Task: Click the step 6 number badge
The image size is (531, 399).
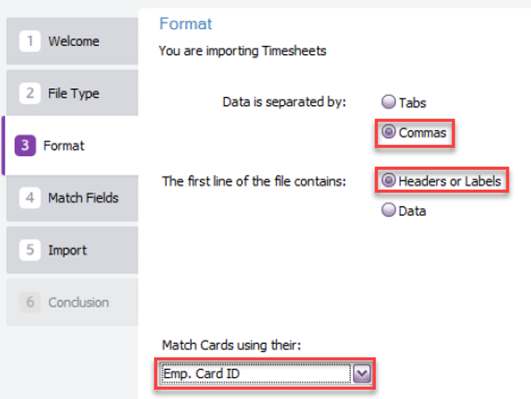Action: pos(30,302)
